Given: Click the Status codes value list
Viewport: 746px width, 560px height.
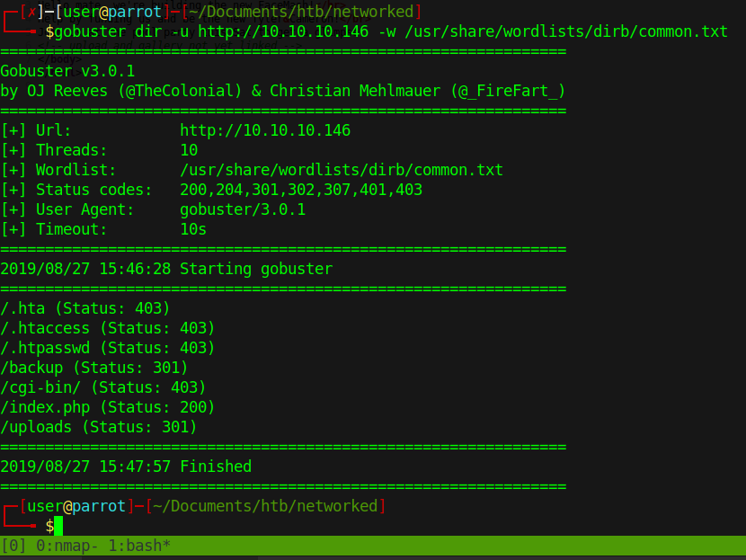Looking at the screenshot, I should 301,190.
